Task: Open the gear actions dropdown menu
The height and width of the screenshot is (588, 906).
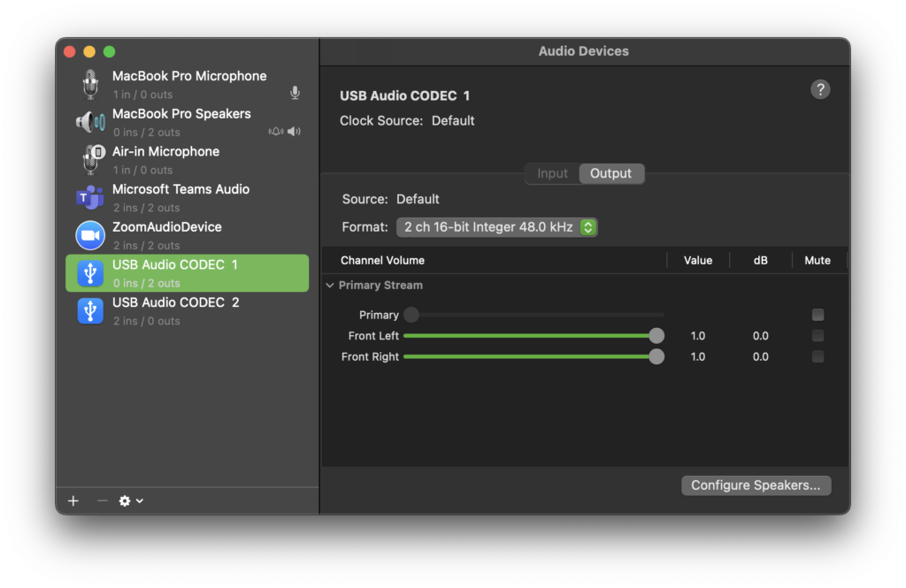Action: tap(130, 501)
